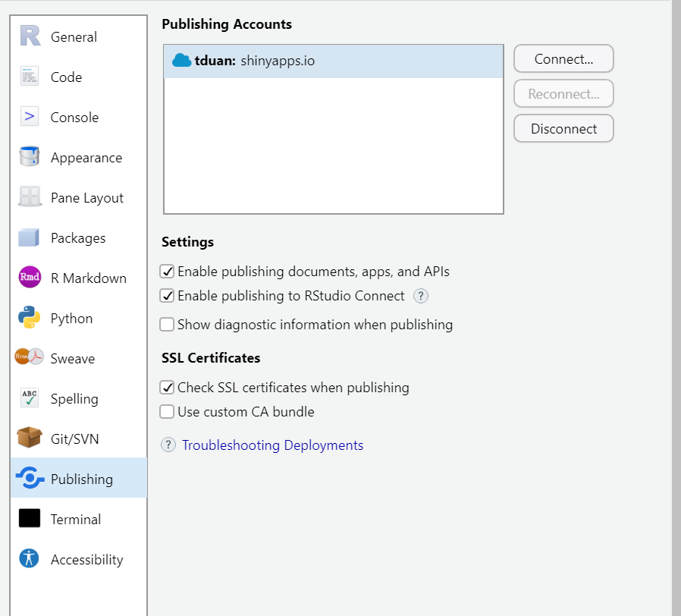Open the Pane Layout grid icon
Screen dimensions: 681x616
tap(30, 197)
